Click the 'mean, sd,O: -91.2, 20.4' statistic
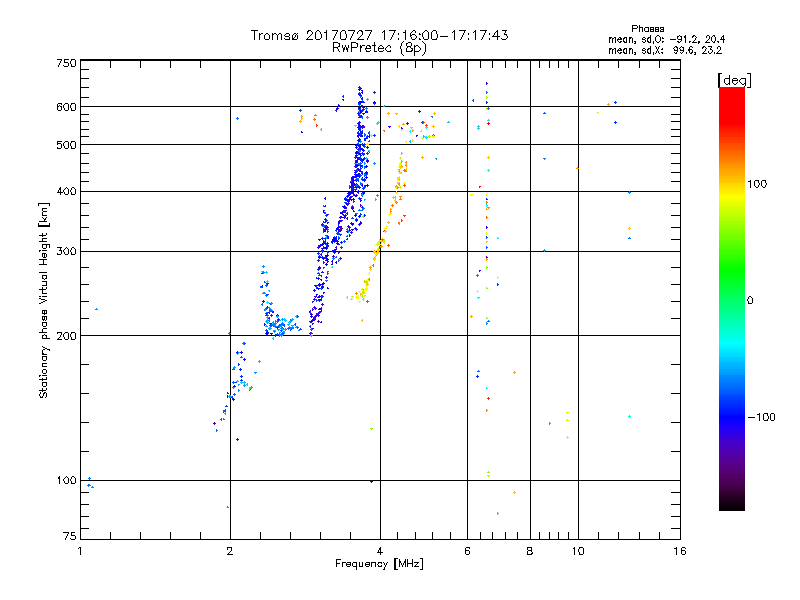This screenshot has height=600, width=800. point(666,39)
